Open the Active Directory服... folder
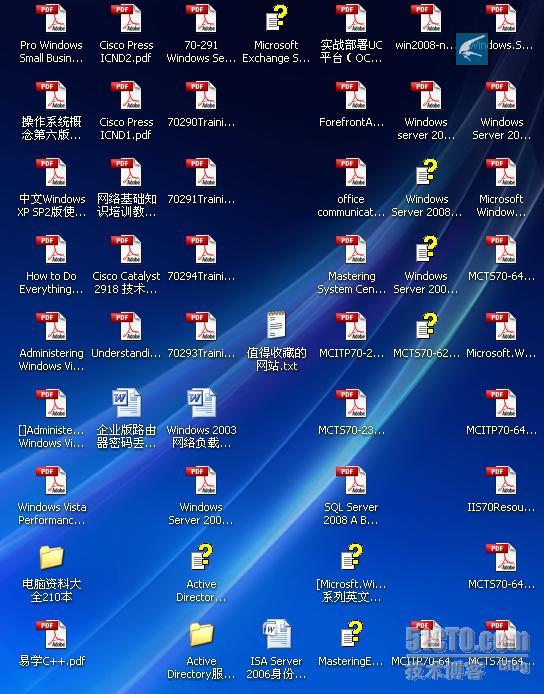Viewport: 544px width, 694px height. pyautogui.click(x=201, y=635)
